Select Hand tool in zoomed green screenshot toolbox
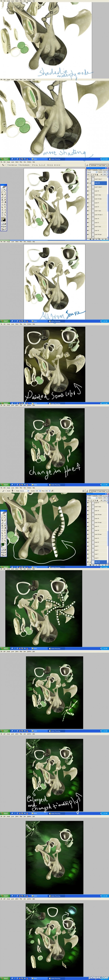 click(x=2, y=541)
